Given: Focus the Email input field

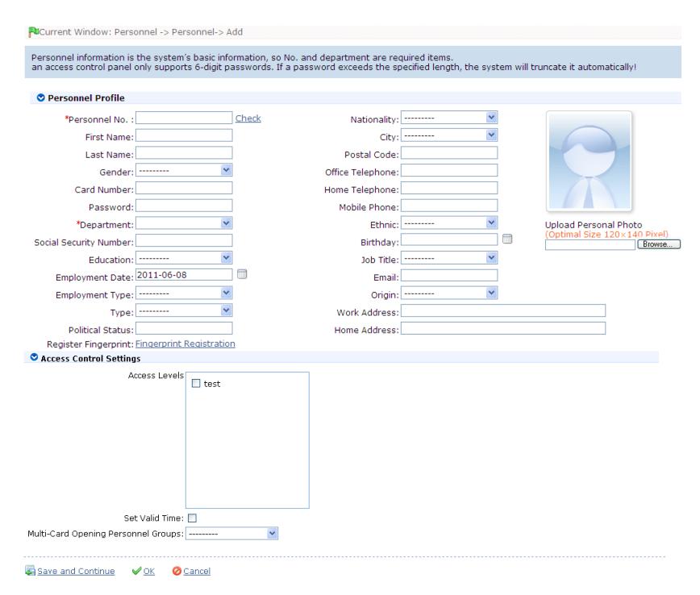Looking at the screenshot, I should click(x=449, y=276).
